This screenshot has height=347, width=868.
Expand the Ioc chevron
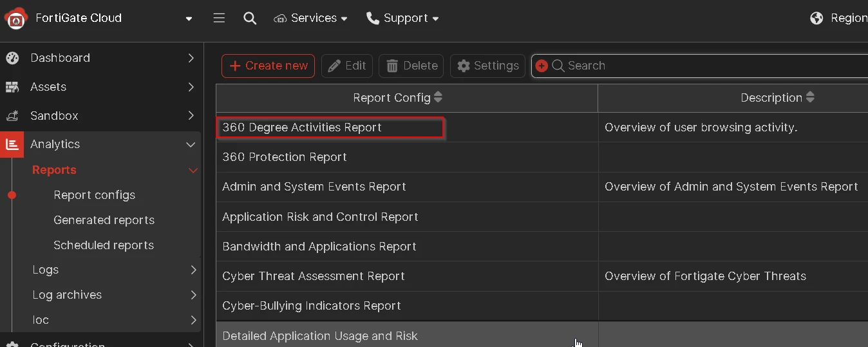click(193, 320)
